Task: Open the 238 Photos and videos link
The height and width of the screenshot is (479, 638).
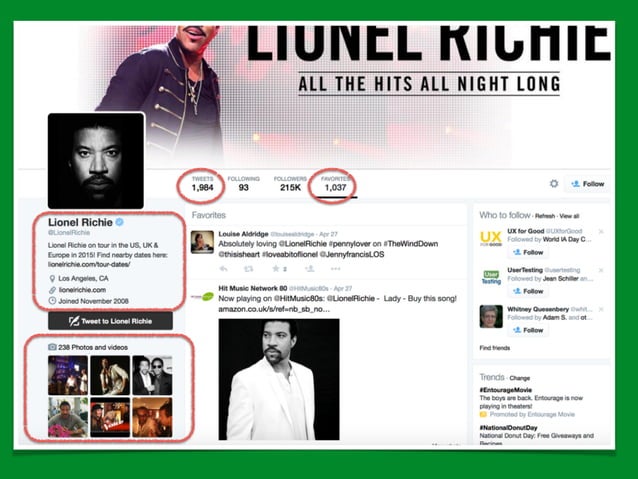Action: (x=93, y=347)
